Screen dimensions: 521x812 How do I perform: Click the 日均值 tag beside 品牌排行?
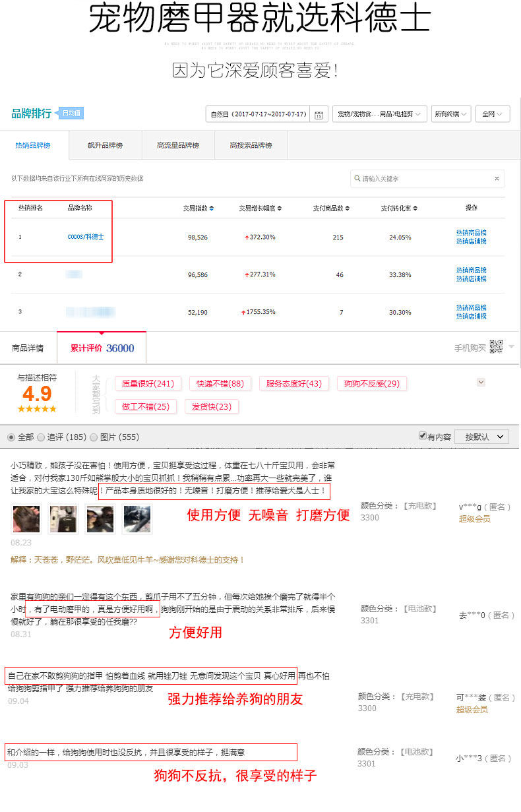coord(71,113)
